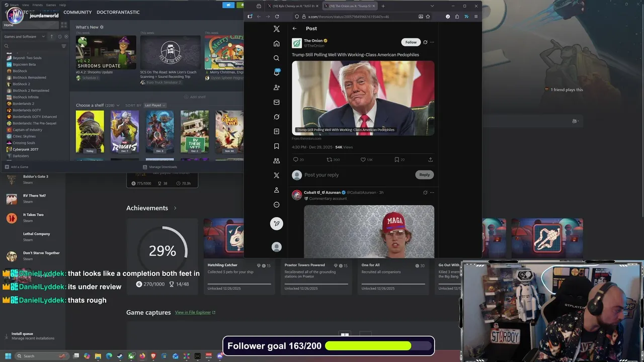The image size is (644, 362).
Task: Open X More circle menu
Action: pos(276,205)
